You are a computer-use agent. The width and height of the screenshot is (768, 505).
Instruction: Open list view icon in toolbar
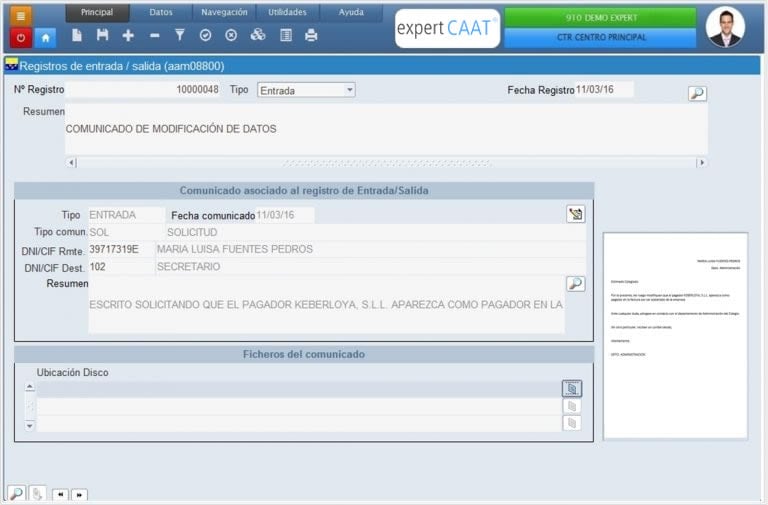(x=286, y=35)
